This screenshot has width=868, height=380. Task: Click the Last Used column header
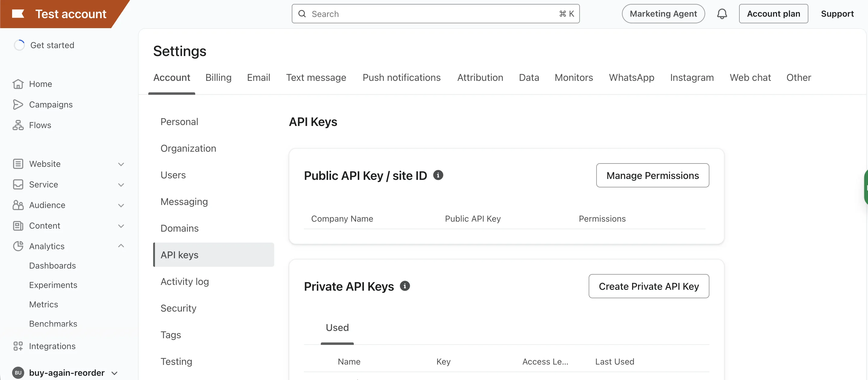(x=615, y=362)
